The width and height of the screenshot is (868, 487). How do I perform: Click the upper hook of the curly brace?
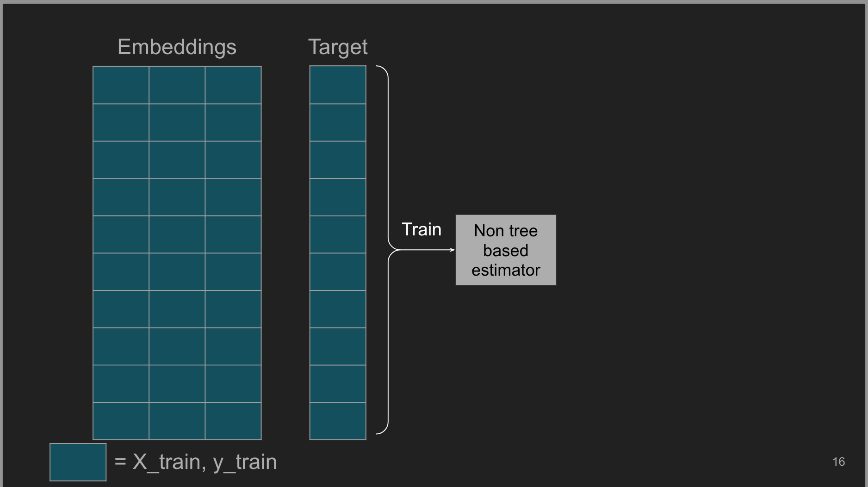coord(382,69)
